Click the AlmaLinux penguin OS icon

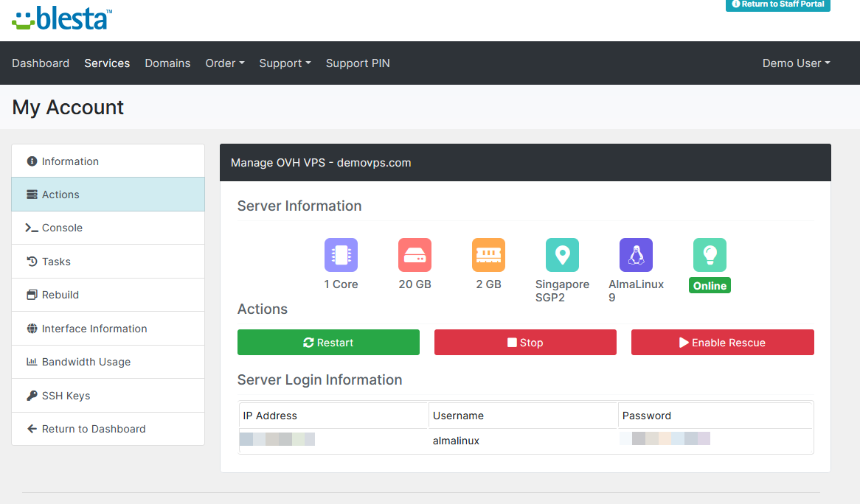click(x=637, y=255)
